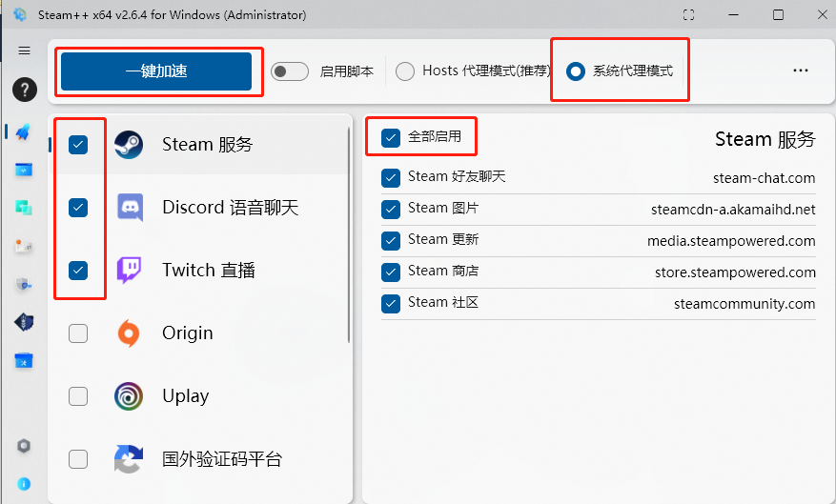Screen dimensions: 836x504
Task: Click steamcommunity.com domain text
Action: (744, 304)
